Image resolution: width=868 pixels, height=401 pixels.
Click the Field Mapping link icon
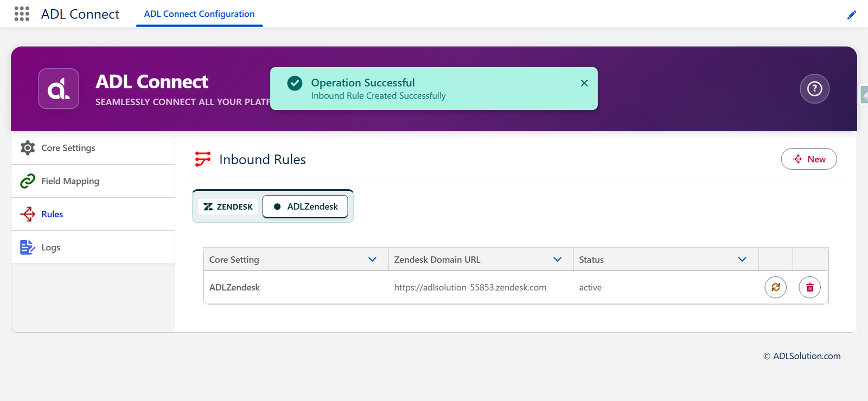click(28, 181)
